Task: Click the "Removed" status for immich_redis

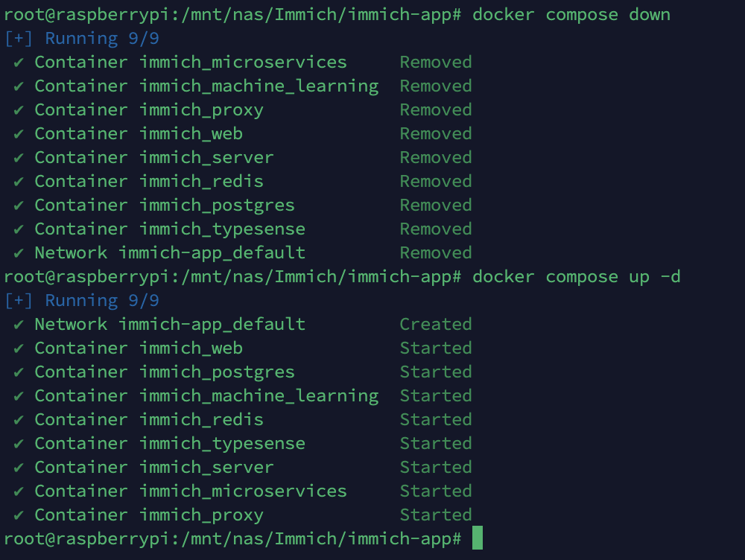Action: coord(435,182)
